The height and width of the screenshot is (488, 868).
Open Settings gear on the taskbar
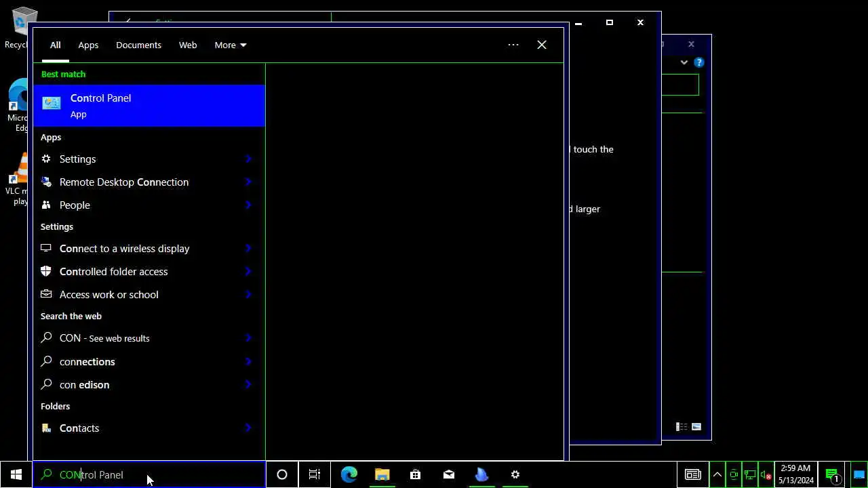[515, 474]
